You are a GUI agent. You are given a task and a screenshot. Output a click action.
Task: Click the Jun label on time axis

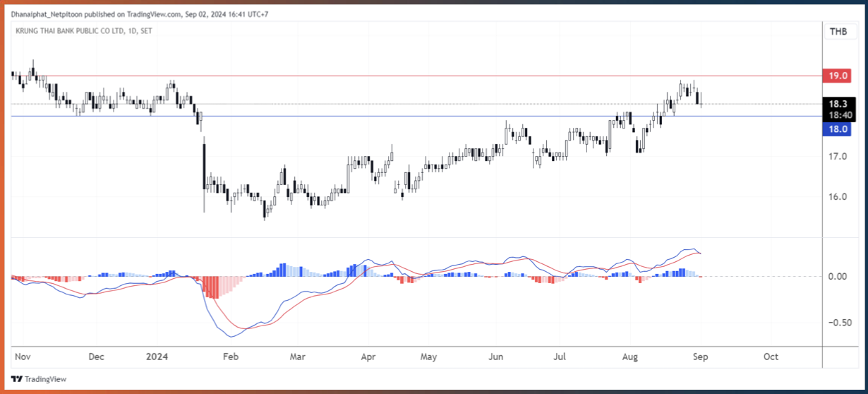coord(496,357)
